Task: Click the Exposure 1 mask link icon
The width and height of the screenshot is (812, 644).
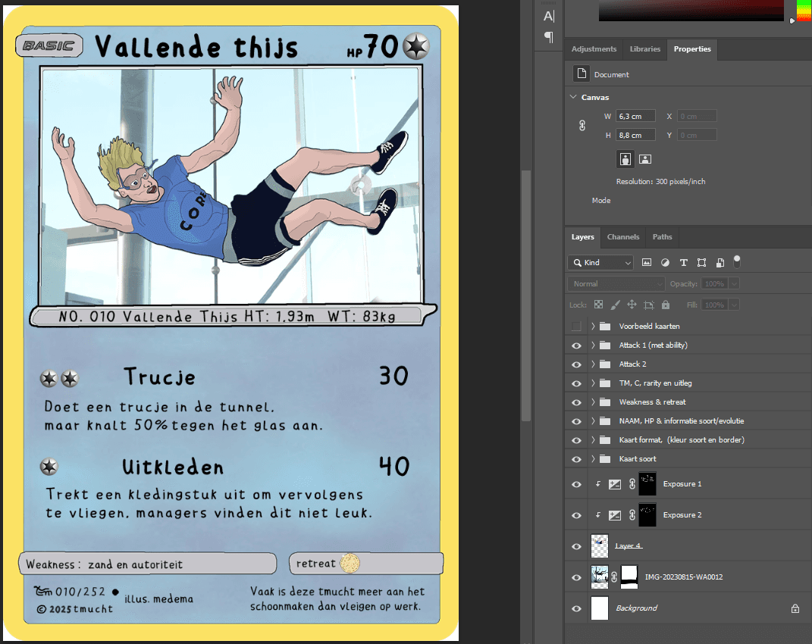Action: tap(632, 484)
